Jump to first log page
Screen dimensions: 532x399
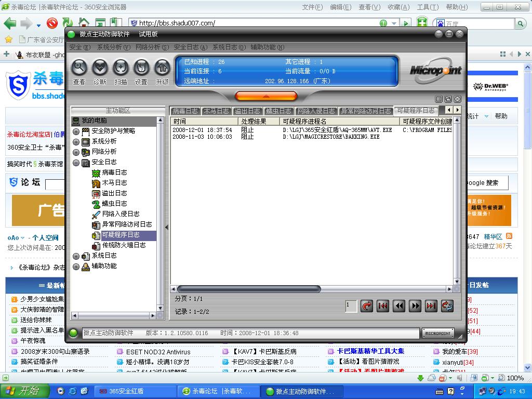(383, 306)
